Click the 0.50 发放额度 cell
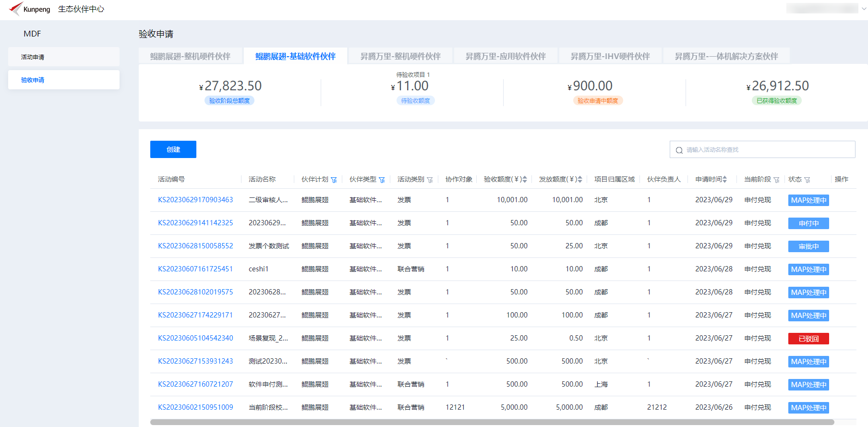 [x=576, y=338]
